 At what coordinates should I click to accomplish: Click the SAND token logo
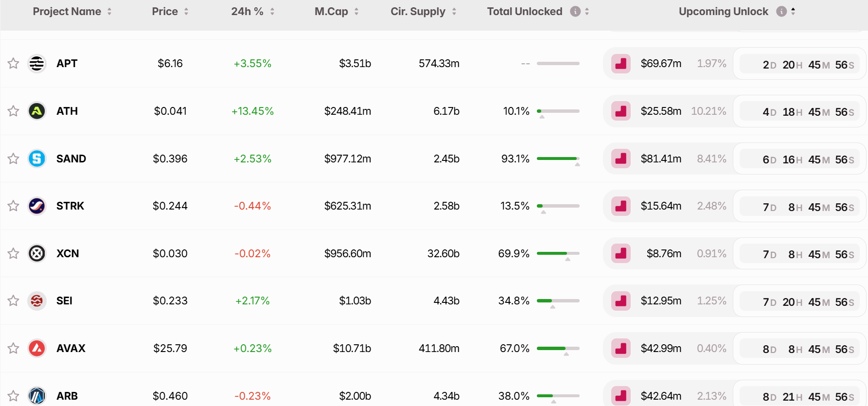[x=37, y=159]
